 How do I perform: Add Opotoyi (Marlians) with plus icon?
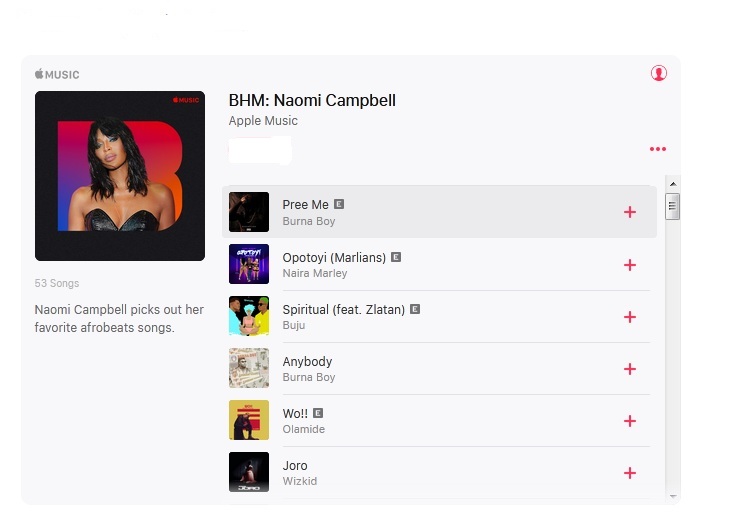pyautogui.click(x=630, y=265)
